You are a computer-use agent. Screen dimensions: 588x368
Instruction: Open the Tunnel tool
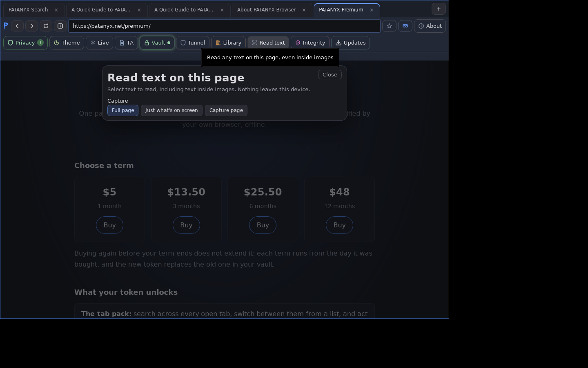pyautogui.click(x=193, y=43)
